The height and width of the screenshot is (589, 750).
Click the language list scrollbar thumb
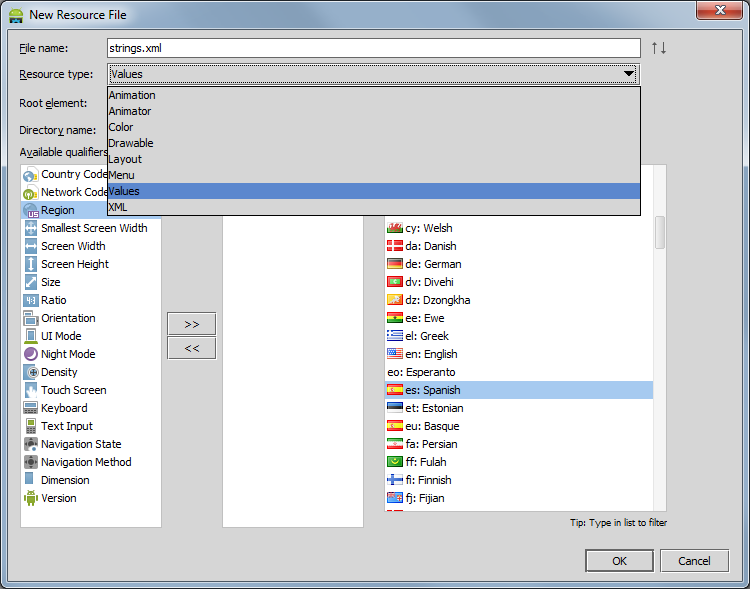coord(660,232)
